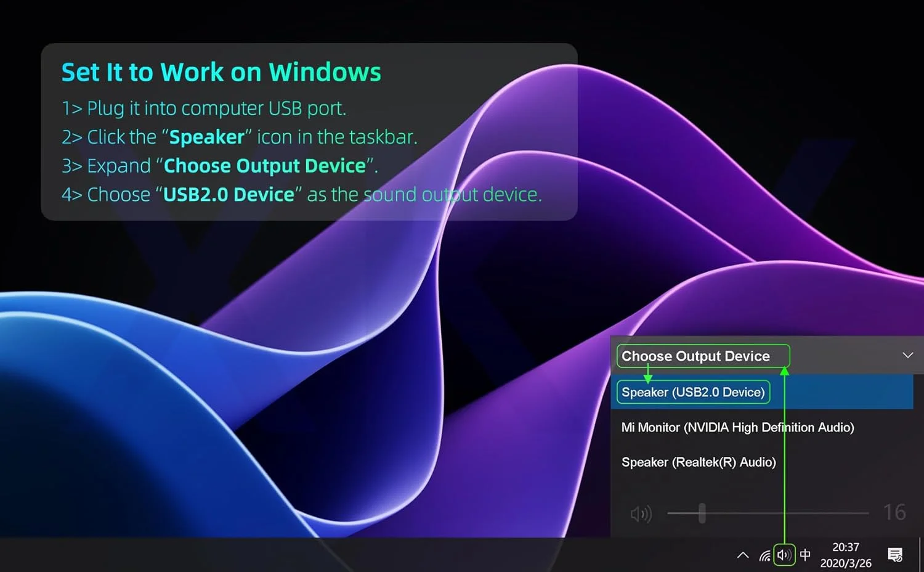The width and height of the screenshot is (924, 572).
Task: Click the bold "Speaker" word in step 2
Action: click(206, 137)
